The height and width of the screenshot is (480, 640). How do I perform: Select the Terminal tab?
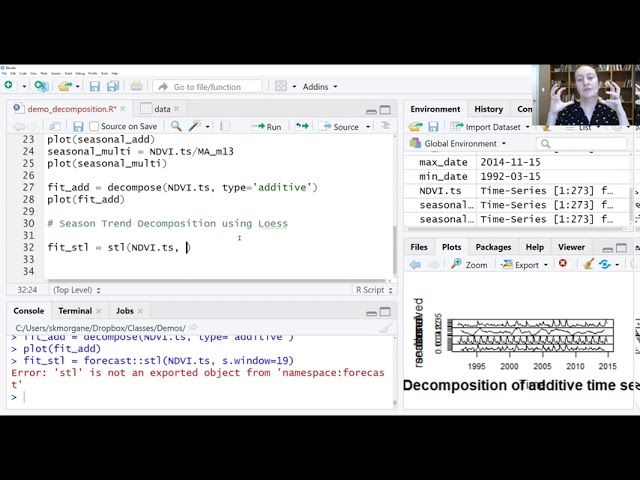[75, 311]
